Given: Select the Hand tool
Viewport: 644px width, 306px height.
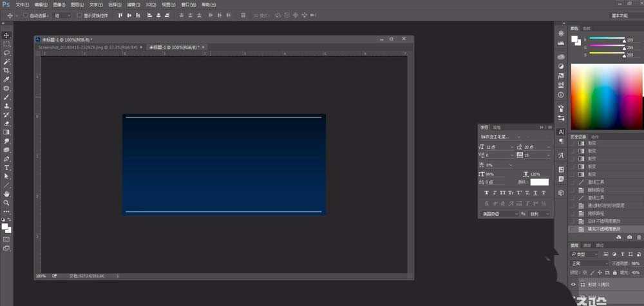Looking at the screenshot, I should click(x=6, y=193).
